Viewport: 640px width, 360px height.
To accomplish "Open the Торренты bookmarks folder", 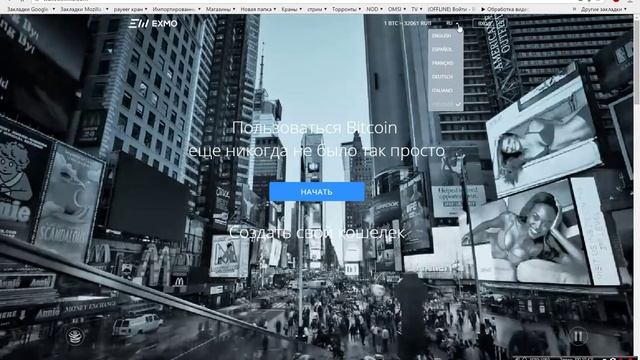I will point(346,9).
